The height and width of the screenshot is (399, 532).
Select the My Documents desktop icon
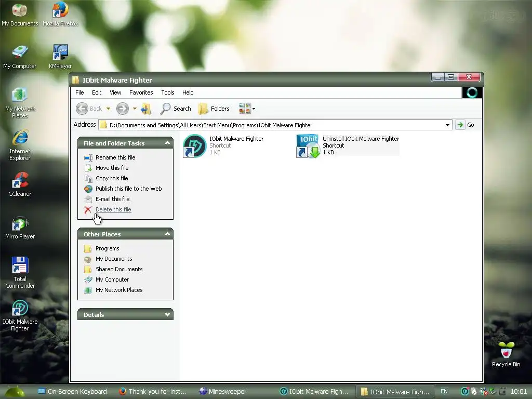(20, 15)
